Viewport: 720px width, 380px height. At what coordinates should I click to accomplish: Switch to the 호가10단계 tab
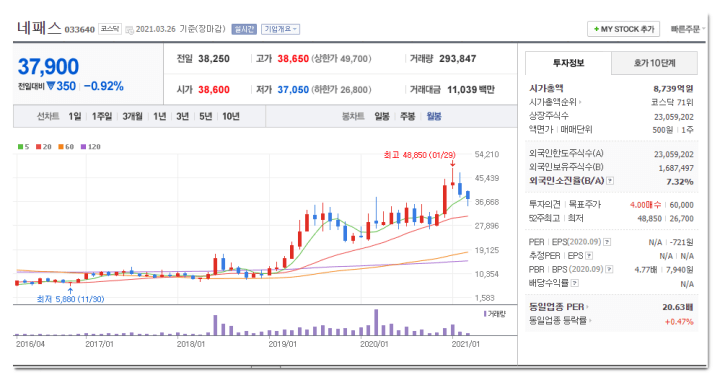point(654,63)
